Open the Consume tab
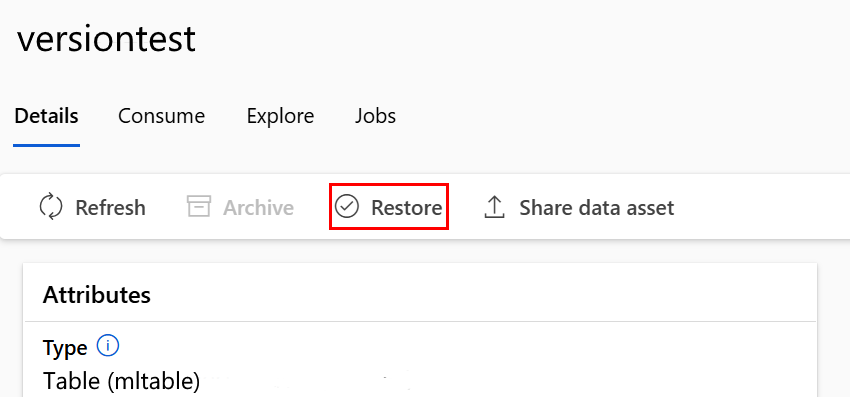Screen dimensions: 850x400 click(x=161, y=116)
